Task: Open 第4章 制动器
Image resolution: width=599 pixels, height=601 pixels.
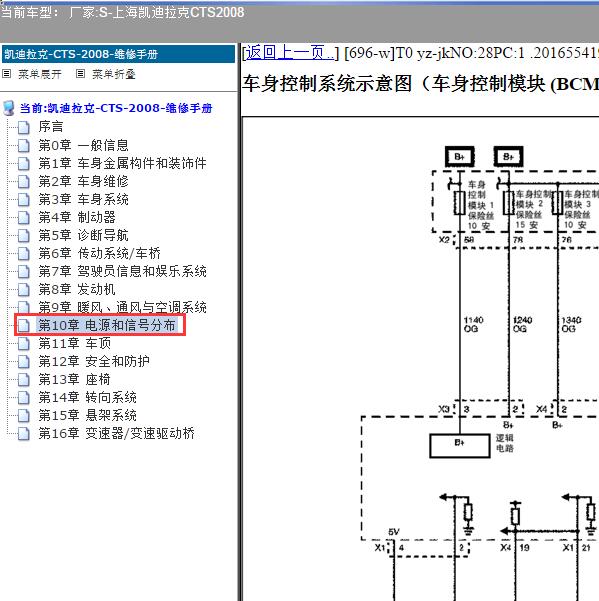Action: [77, 217]
